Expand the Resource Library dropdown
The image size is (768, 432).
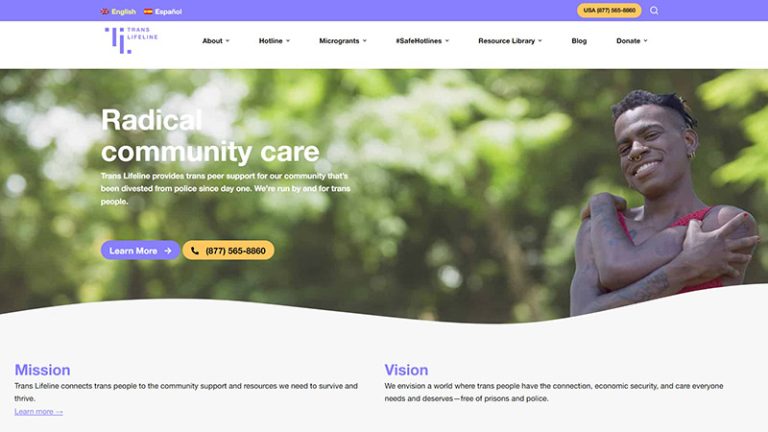(x=510, y=41)
